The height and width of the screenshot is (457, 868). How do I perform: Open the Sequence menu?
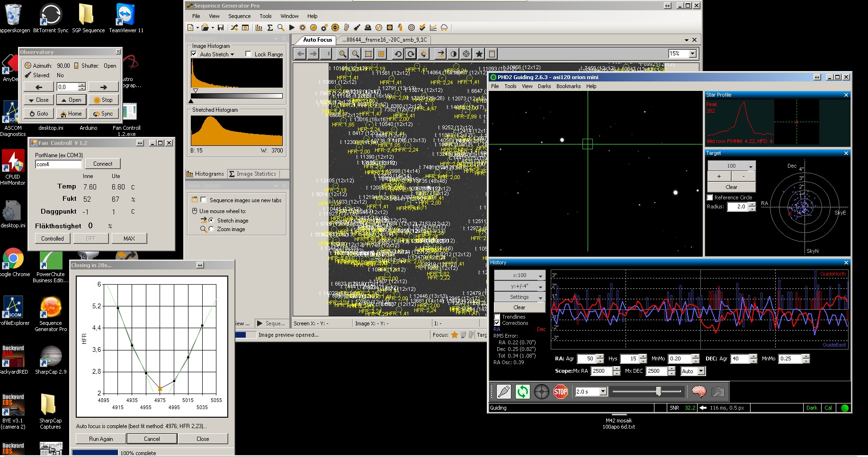[x=239, y=16]
